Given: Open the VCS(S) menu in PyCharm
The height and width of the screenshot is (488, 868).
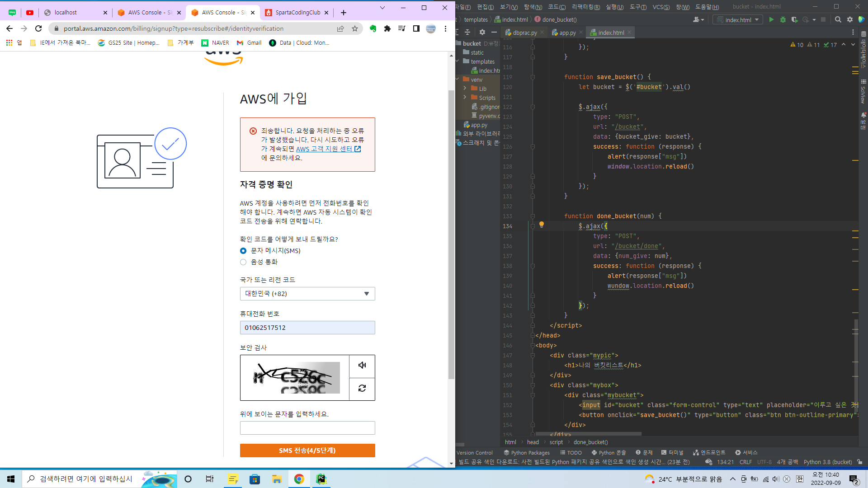Looking at the screenshot, I should [661, 7].
